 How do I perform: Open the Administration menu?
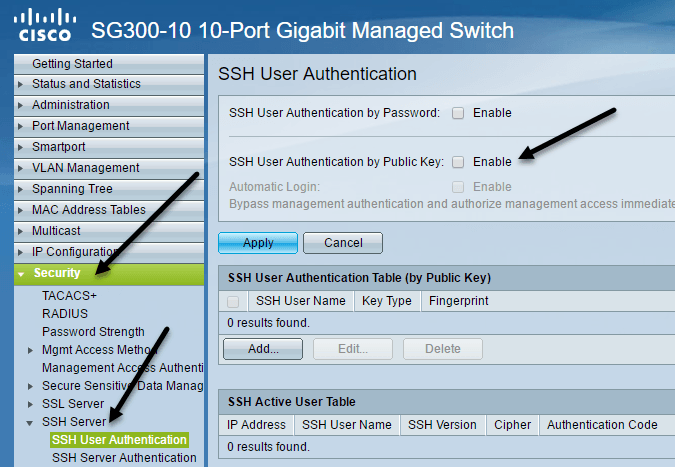point(109,105)
